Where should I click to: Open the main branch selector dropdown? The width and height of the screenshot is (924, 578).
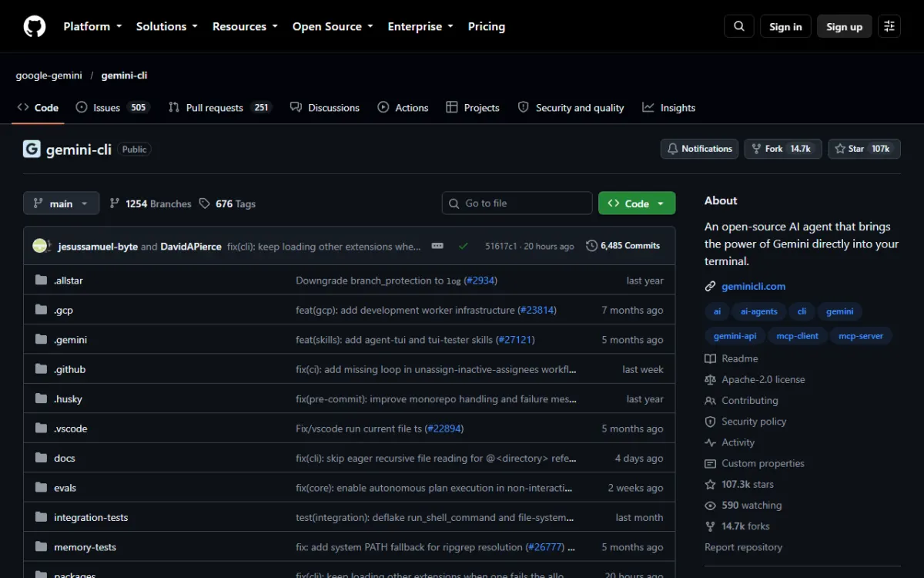tap(62, 203)
